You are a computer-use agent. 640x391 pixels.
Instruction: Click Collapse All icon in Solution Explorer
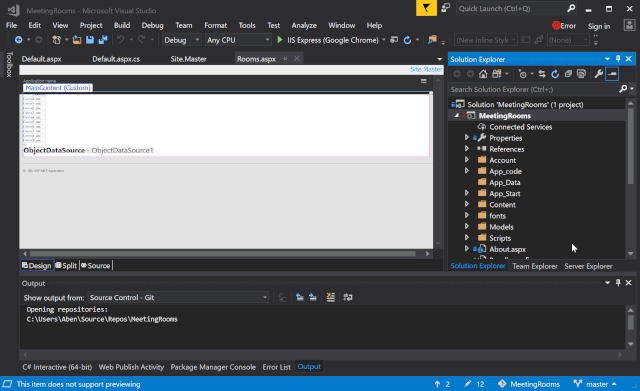coord(568,74)
